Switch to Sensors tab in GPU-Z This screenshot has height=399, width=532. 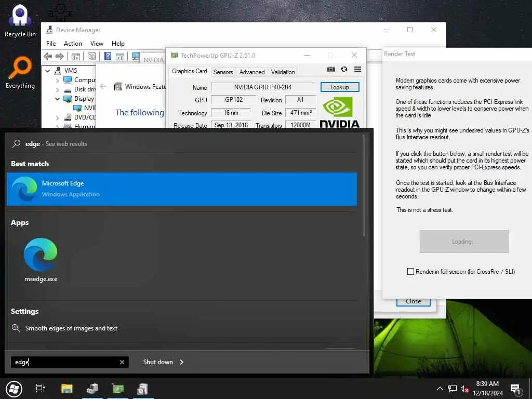tap(223, 72)
